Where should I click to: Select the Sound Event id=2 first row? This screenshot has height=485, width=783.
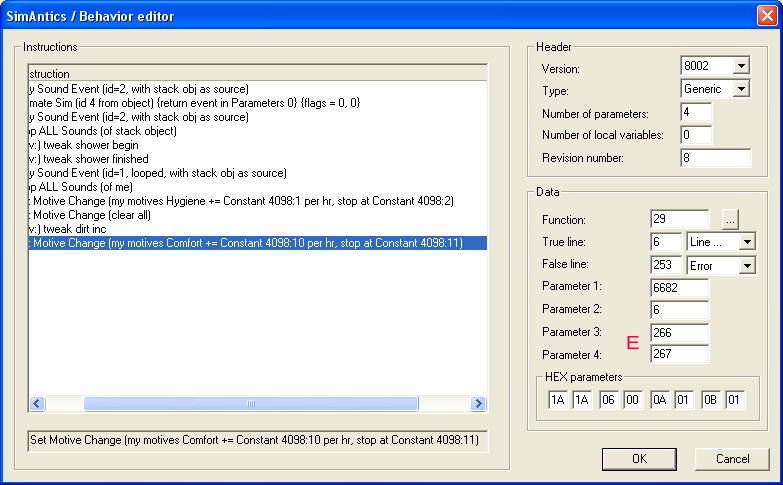258,89
